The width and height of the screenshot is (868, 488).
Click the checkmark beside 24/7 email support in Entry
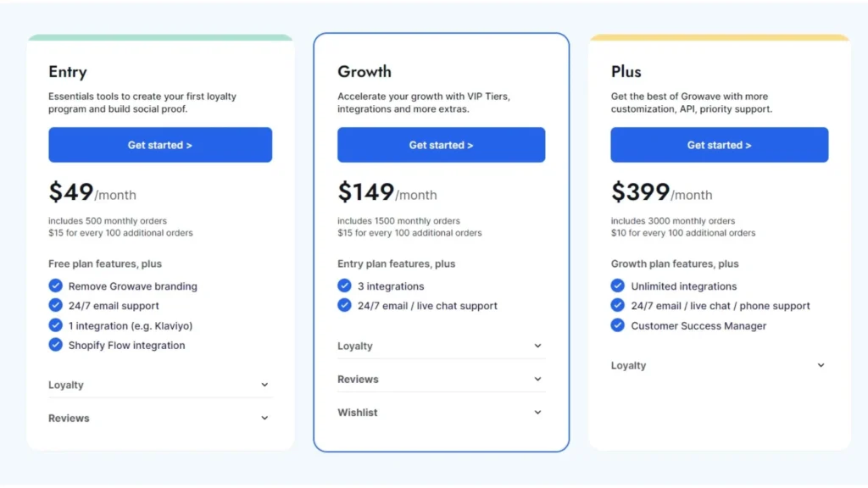pyautogui.click(x=55, y=306)
